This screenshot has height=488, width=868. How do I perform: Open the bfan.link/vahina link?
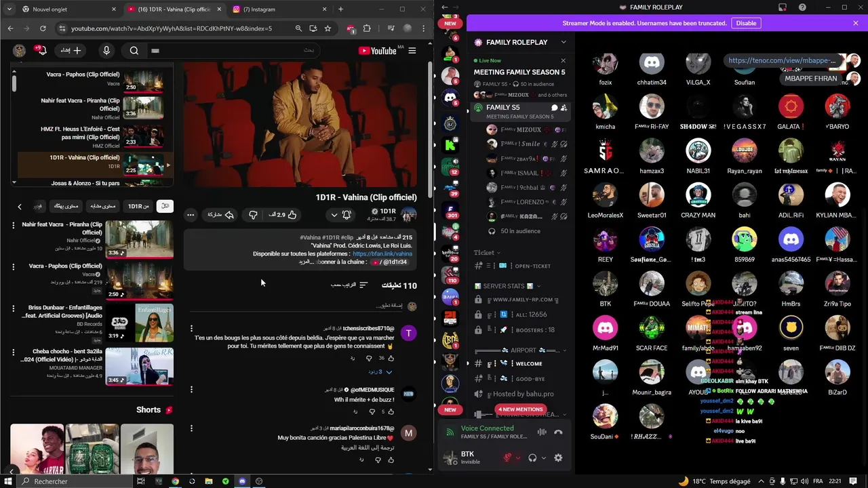click(x=382, y=253)
